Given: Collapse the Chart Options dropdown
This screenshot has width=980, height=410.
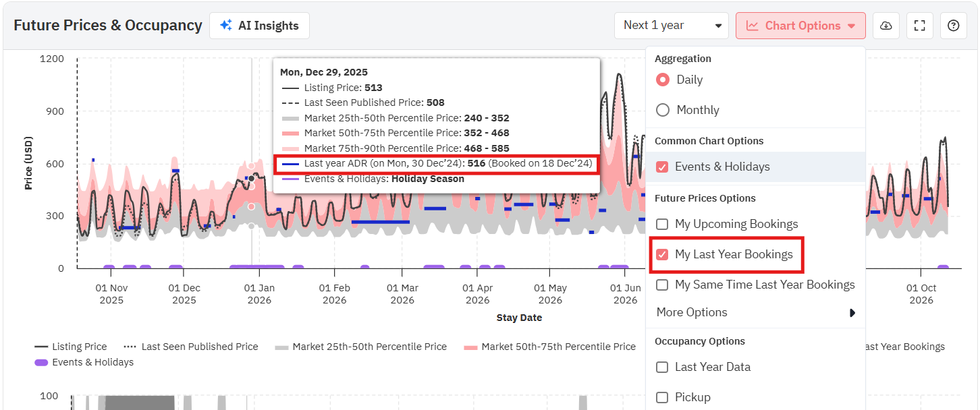Looking at the screenshot, I should pos(800,26).
